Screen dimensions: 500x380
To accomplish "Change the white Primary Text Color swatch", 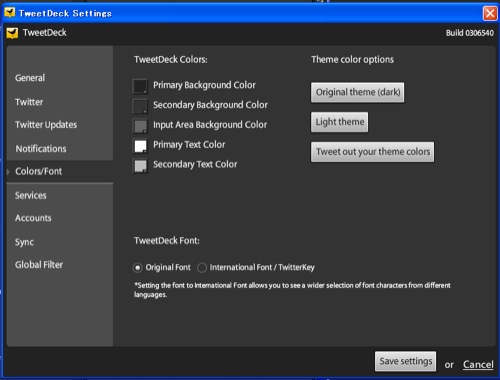I will [x=140, y=146].
